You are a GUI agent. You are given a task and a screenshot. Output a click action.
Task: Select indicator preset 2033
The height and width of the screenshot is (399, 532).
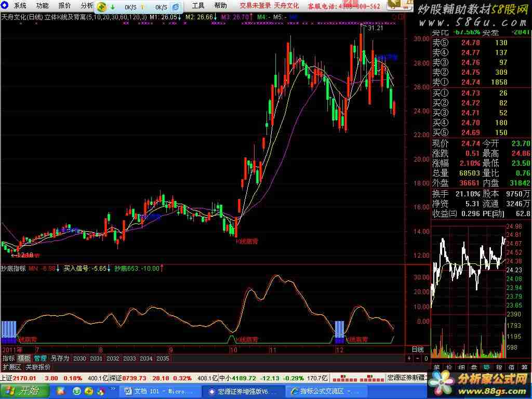(129, 358)
